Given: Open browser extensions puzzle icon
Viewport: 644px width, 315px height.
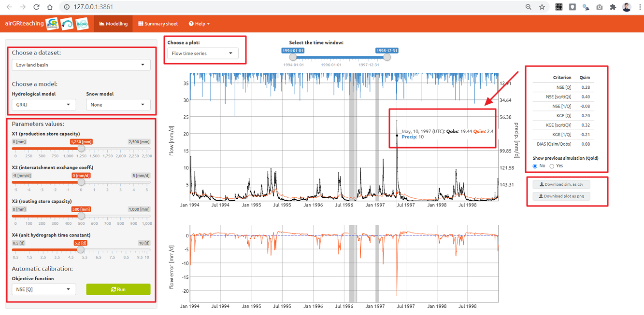Looking at the screenshot, I should (x=613, y=7).
